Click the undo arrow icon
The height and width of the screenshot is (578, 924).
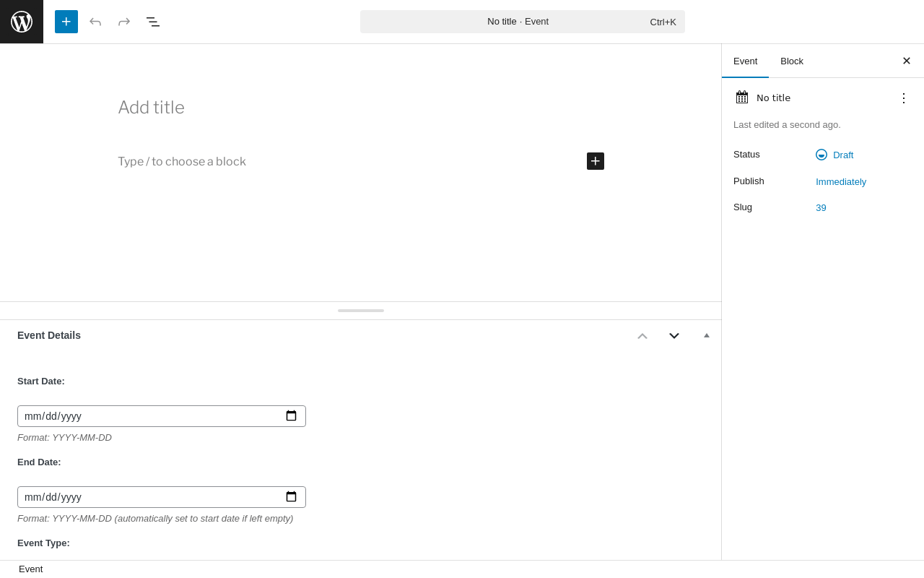tap(95, 22)
